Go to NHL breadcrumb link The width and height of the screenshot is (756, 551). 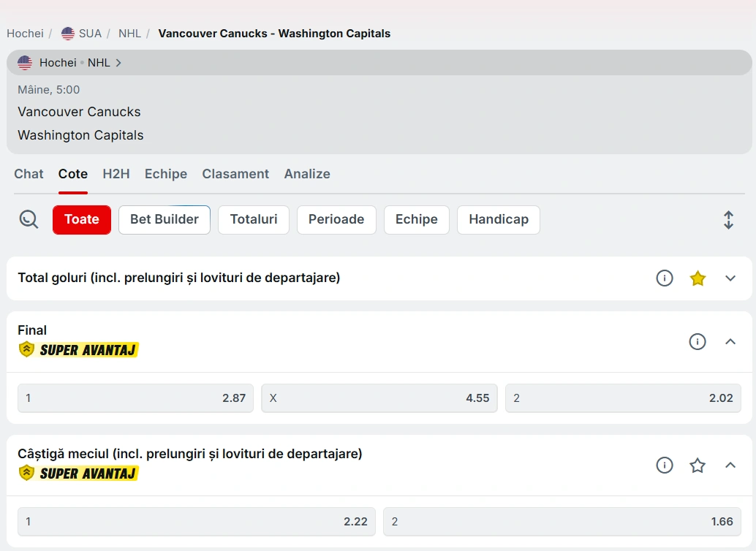pos(129,34)
